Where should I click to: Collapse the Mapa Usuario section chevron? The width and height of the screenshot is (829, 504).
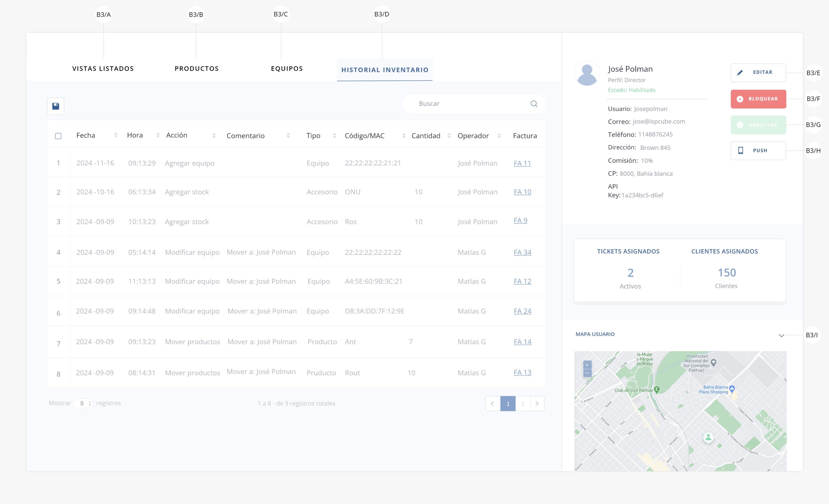click(x=781, y=336)
